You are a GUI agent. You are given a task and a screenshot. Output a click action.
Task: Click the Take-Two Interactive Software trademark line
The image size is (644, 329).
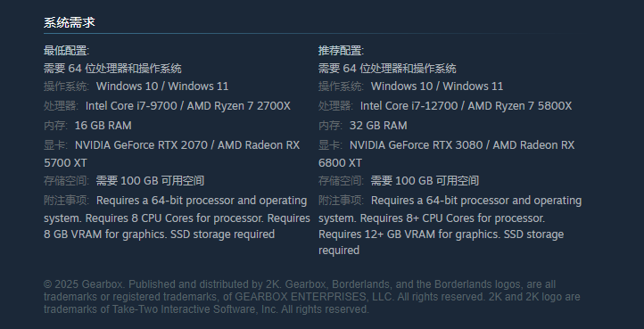pyautogui.click(x=206, y=309)
